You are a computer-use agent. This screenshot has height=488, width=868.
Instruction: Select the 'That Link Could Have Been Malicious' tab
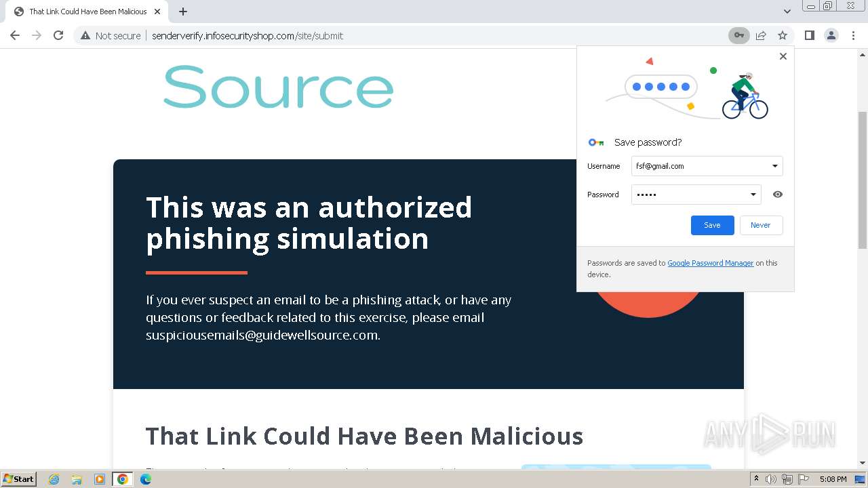[x=88, y=12]
